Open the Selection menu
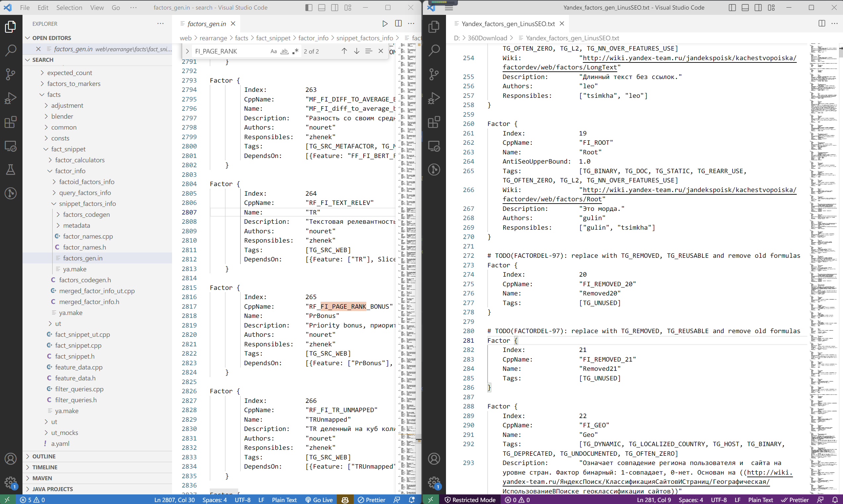 click(69, 8)
